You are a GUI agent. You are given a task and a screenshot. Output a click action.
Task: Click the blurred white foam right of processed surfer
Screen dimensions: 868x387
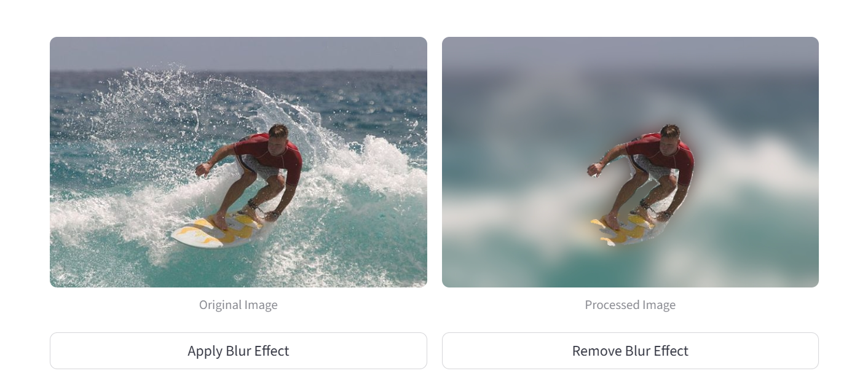click(768, 161)
